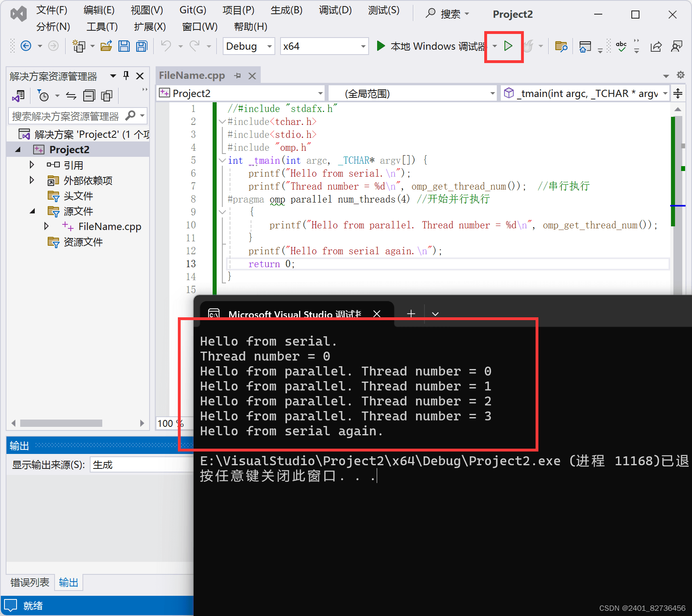The width and height of the screenshot is (692, 616).
Task: Click Collapse All icon in Solution Explorer
Action: click(x=89, y=96)
